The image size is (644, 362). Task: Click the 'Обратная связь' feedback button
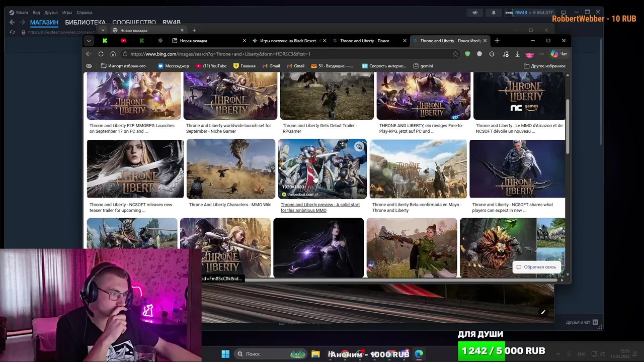537,267
